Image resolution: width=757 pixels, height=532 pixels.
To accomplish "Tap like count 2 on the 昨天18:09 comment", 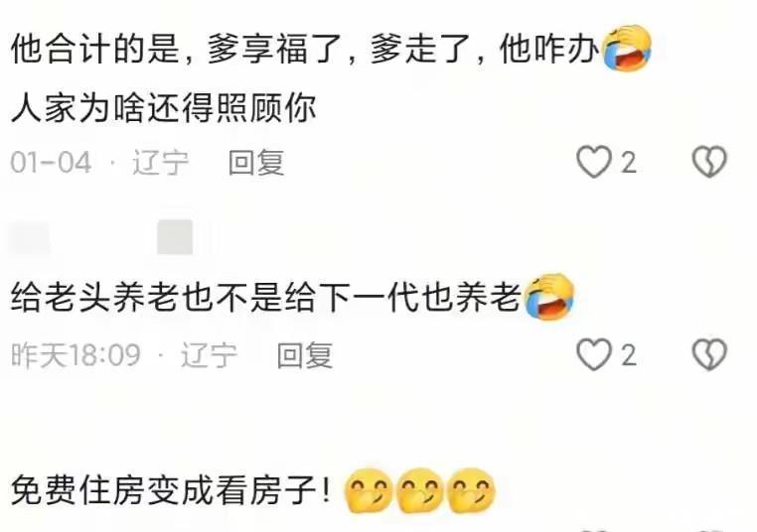I will [628, 355].
